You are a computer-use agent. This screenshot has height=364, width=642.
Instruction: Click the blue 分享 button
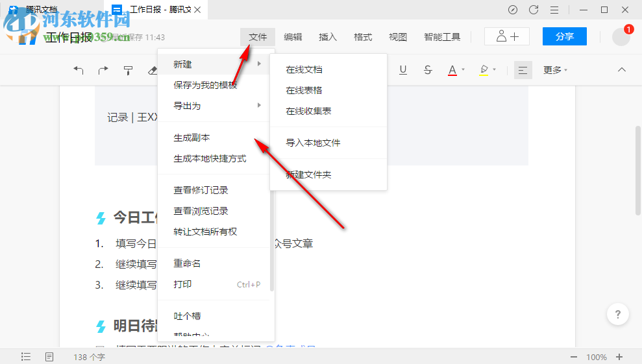click(x=565, y=36)
